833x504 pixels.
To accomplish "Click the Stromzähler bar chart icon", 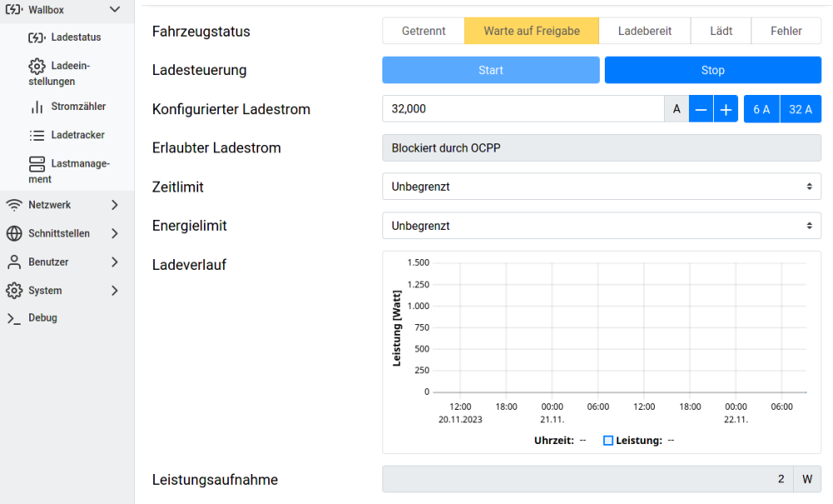I will coord(37,107).
